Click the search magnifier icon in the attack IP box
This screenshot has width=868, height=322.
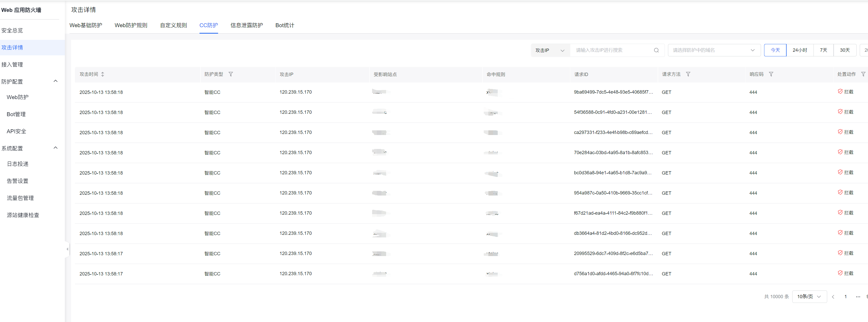pos(656,50)
